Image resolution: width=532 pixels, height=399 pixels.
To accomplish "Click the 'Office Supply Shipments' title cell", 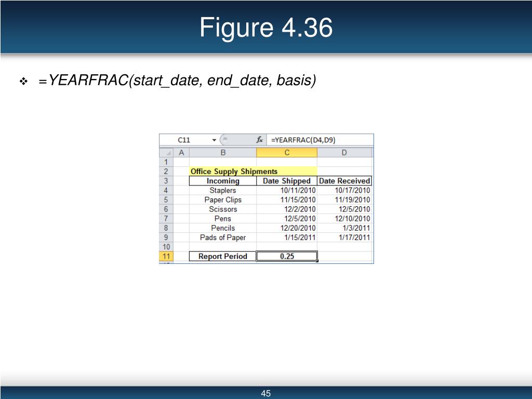I will coord(253,171).
